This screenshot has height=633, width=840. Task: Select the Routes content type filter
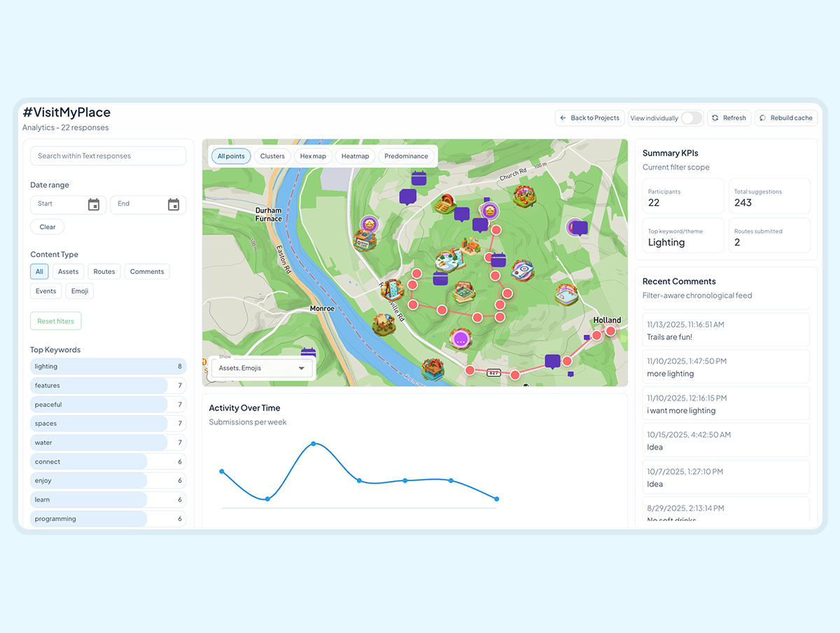pos(104,272)
